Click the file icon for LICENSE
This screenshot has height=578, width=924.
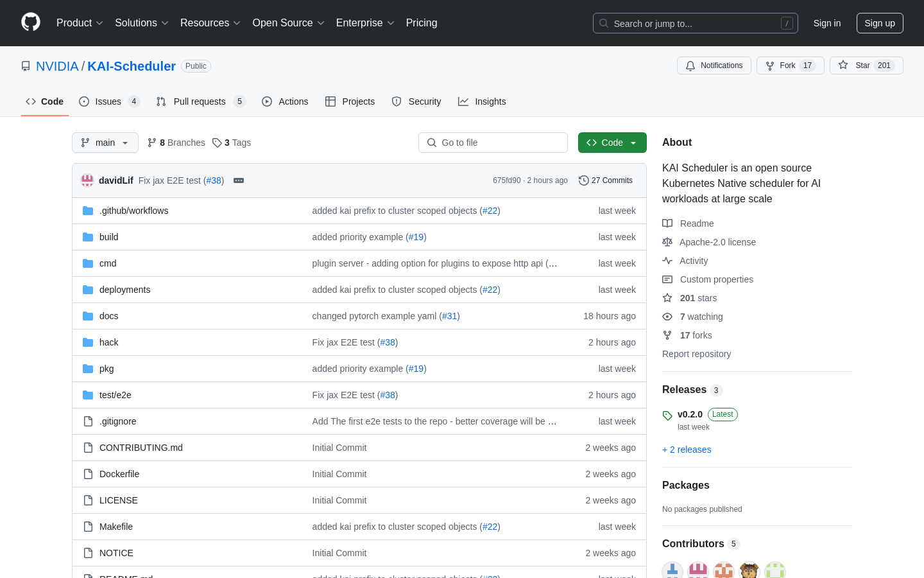pyautogui.click(x=88, y=500)
